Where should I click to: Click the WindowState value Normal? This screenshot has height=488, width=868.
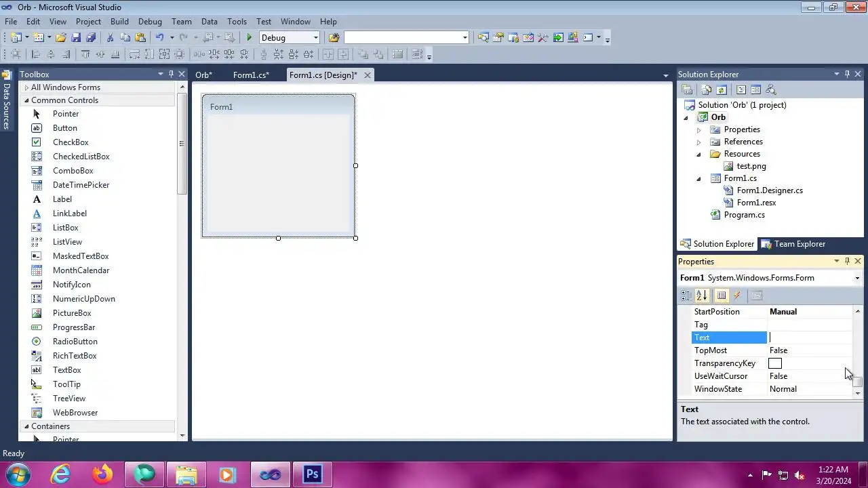coord(783,389)
